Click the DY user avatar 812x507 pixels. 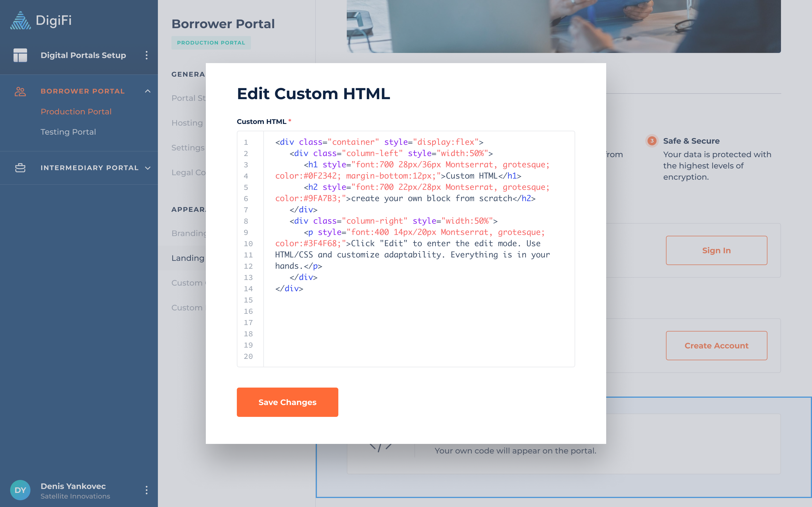[20, 490]
